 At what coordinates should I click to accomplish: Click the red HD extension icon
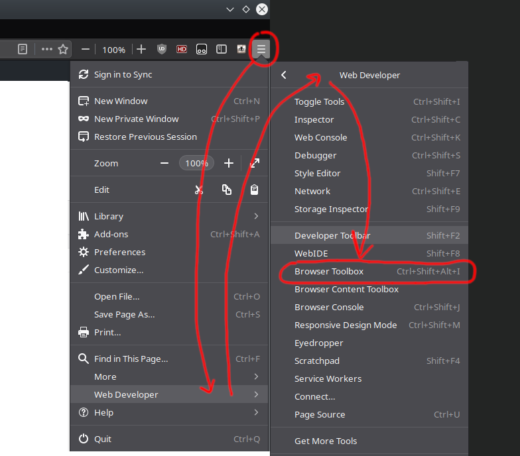coord(182,49)
